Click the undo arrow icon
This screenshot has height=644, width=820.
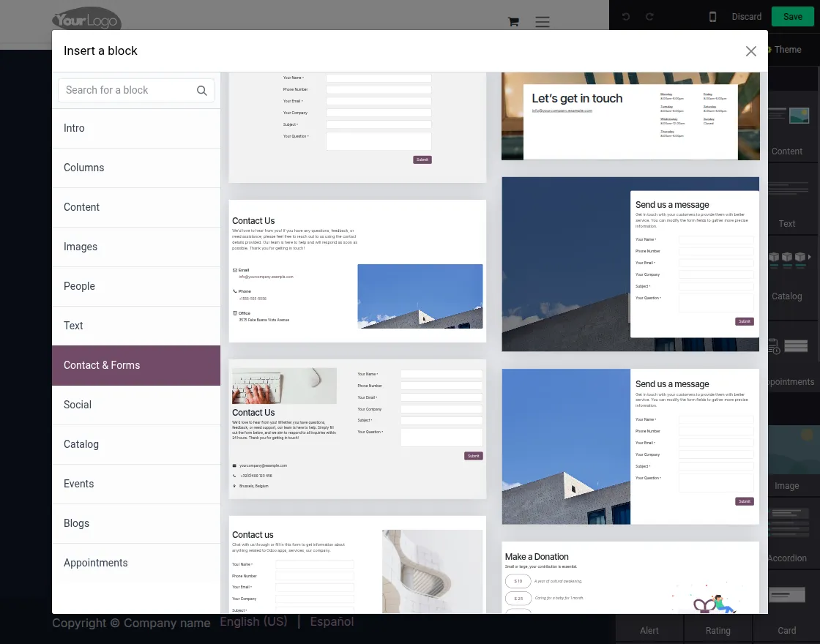625,16
